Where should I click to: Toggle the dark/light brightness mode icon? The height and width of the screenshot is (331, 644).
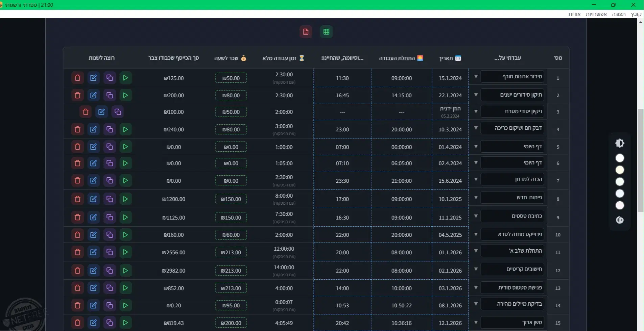pyautogui.click(x=619, y=143)
